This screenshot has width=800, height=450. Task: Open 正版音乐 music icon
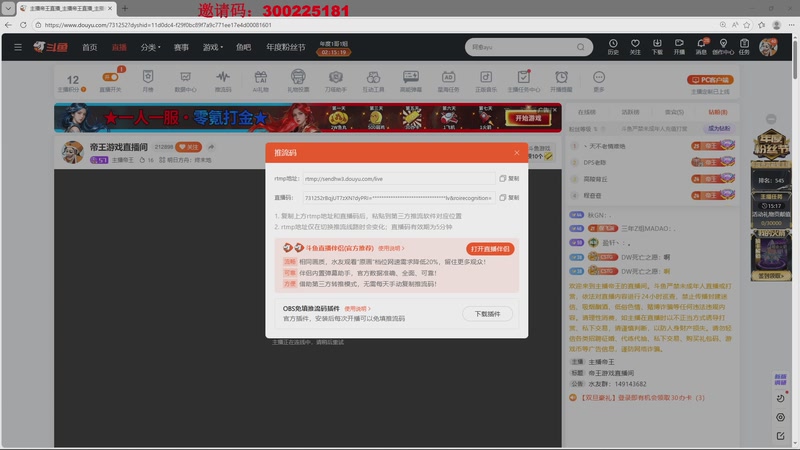tap(486, 81)
